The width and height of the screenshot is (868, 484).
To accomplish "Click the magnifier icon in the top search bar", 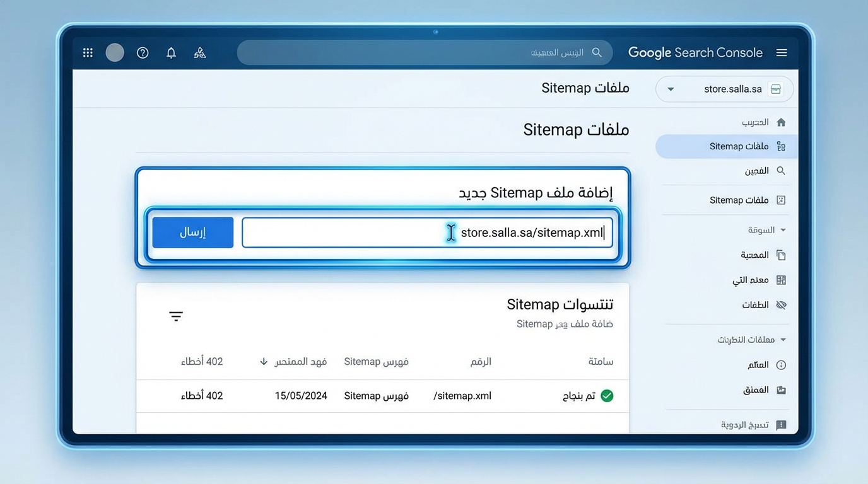I will pos(597,52).
